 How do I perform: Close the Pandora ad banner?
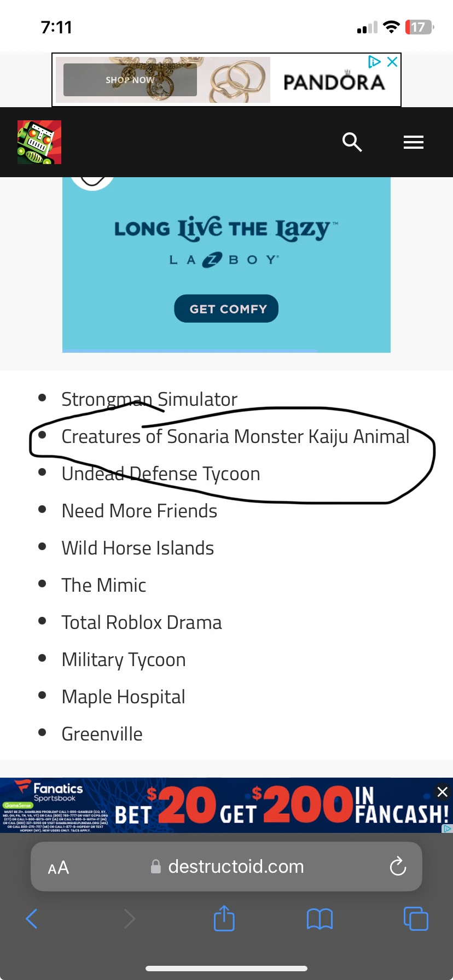tap(392, 62)
